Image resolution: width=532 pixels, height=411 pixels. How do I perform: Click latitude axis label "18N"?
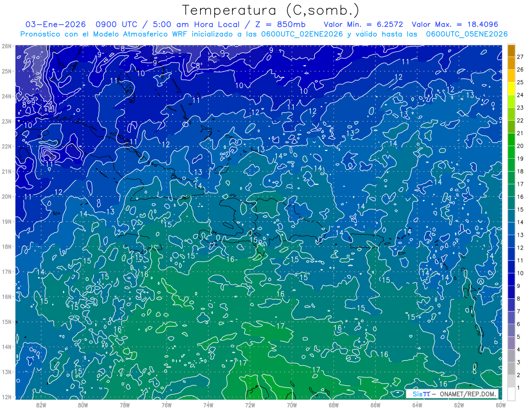[x=6, y=247]
